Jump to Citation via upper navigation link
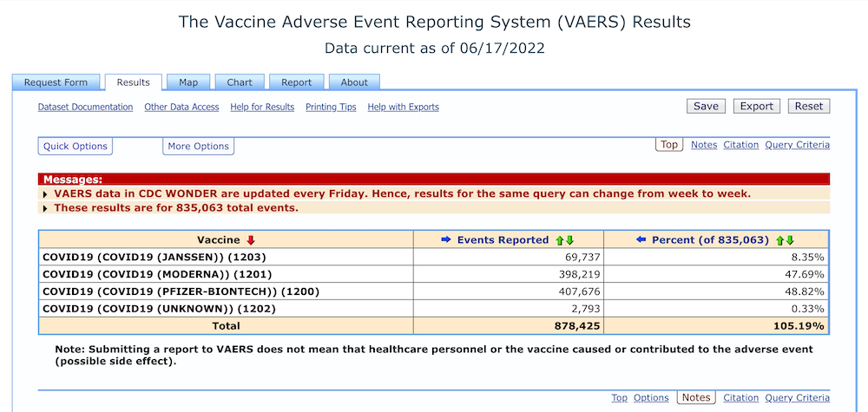The height and width of the screenshot is (412, 868). [x=741, y=145]
